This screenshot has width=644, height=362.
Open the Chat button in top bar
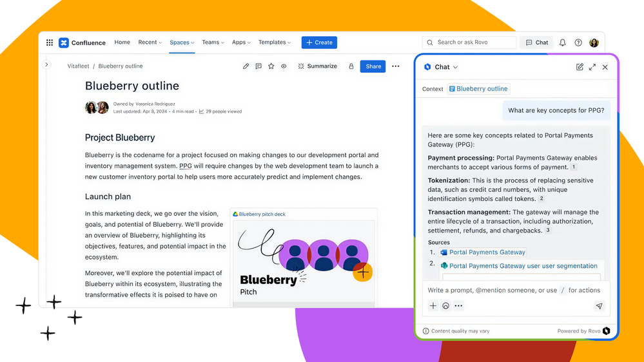click(x=537, y=43)
